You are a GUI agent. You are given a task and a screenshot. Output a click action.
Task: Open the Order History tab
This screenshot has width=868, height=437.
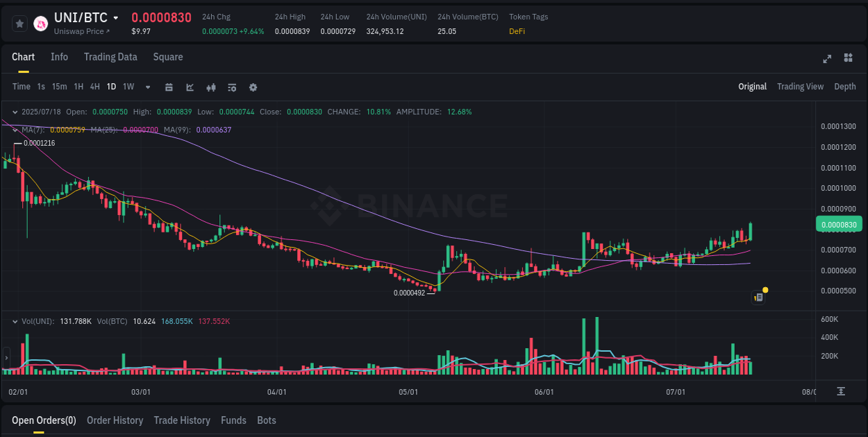[115, 420]
